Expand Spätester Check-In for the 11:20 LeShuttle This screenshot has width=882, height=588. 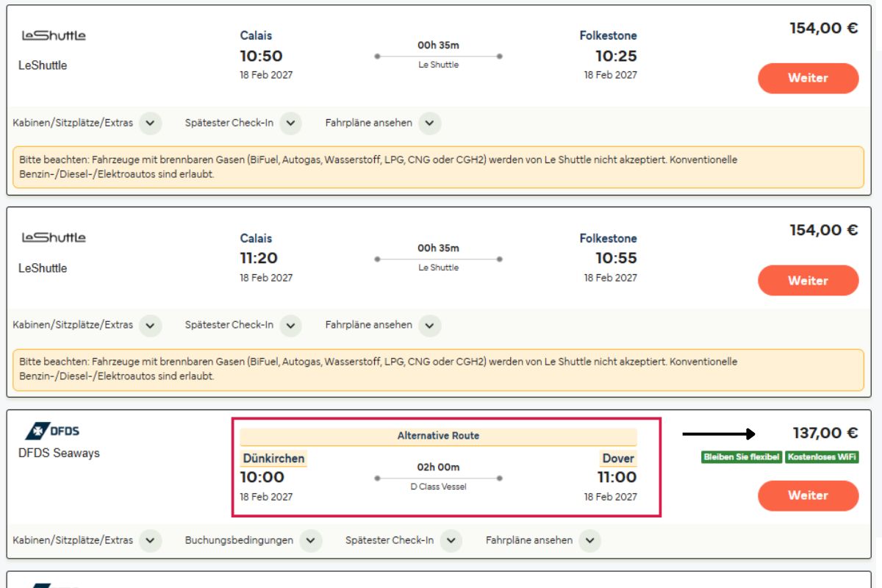point(243,325)
